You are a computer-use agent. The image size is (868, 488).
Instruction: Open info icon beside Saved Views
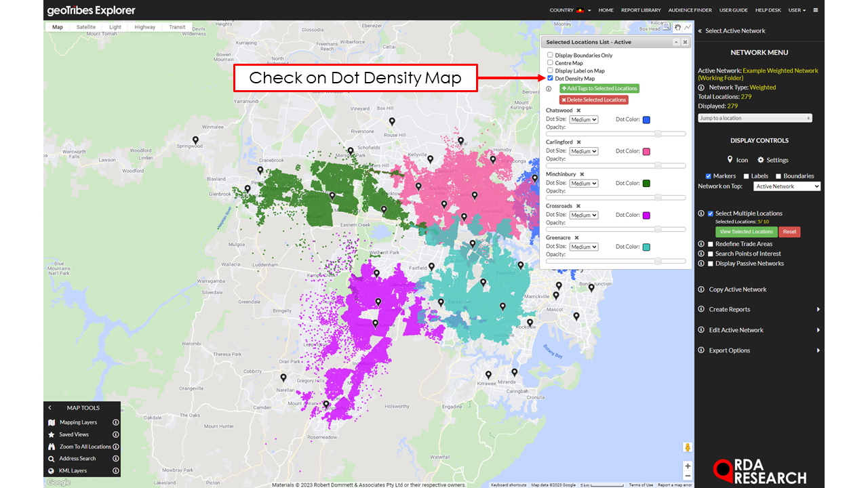116,434
